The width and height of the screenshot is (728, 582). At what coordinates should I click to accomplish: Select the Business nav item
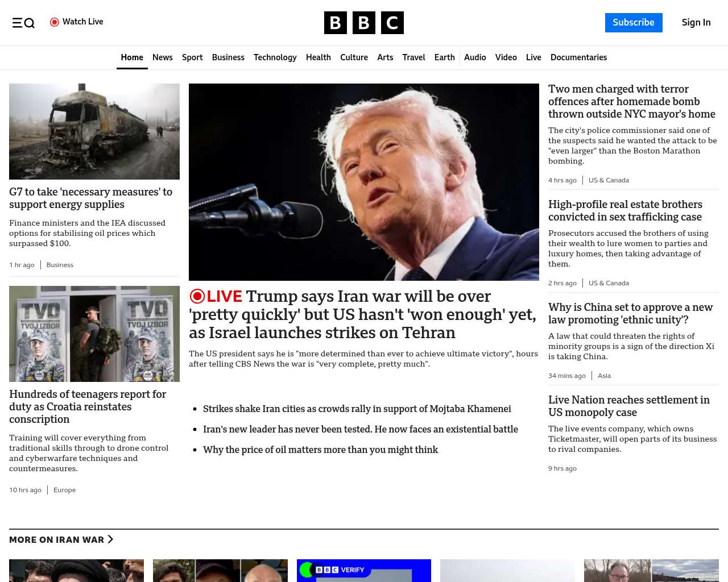(228, 57)
